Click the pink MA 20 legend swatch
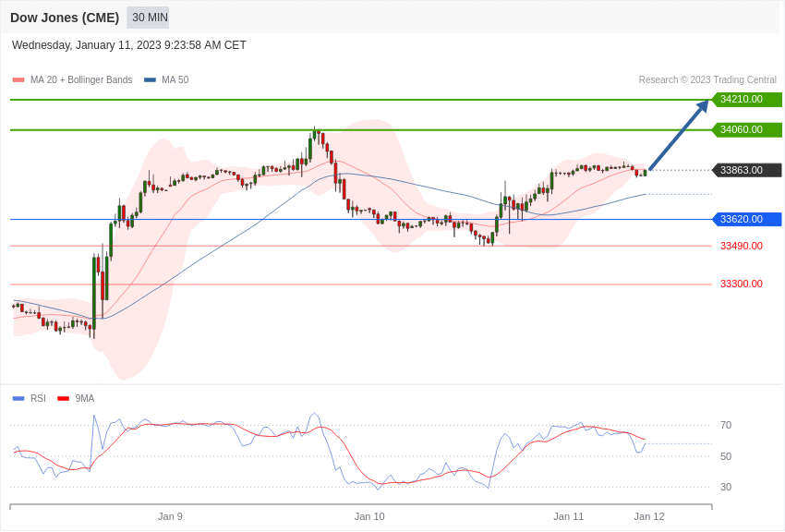This screenshot has height=532, width=785. coord(18,80)
